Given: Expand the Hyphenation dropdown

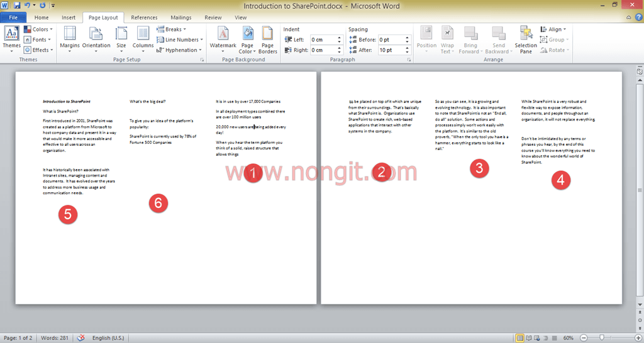Looking at the screenshot, I should 179,50.
